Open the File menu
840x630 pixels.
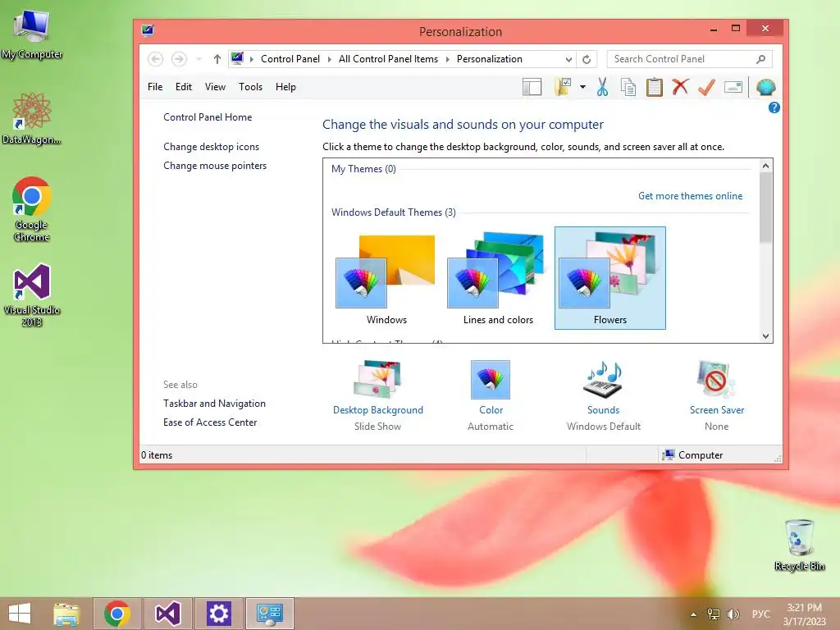155,87
